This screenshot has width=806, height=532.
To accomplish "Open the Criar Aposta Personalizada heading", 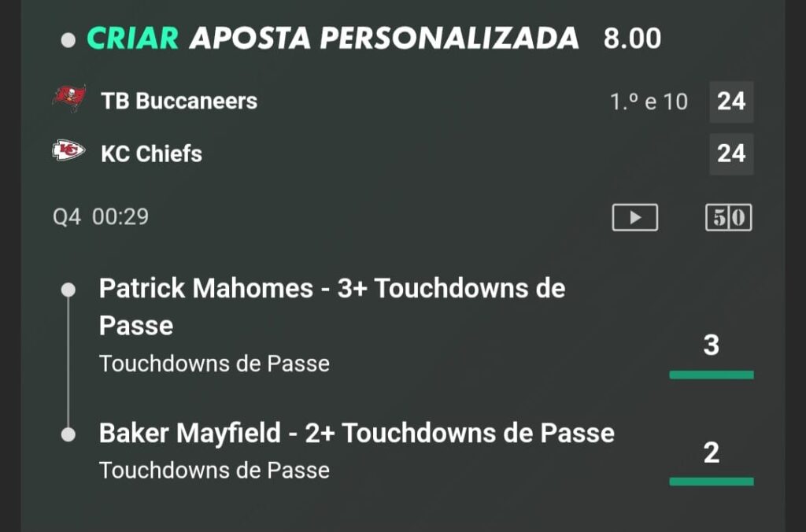I will point(333,39).
